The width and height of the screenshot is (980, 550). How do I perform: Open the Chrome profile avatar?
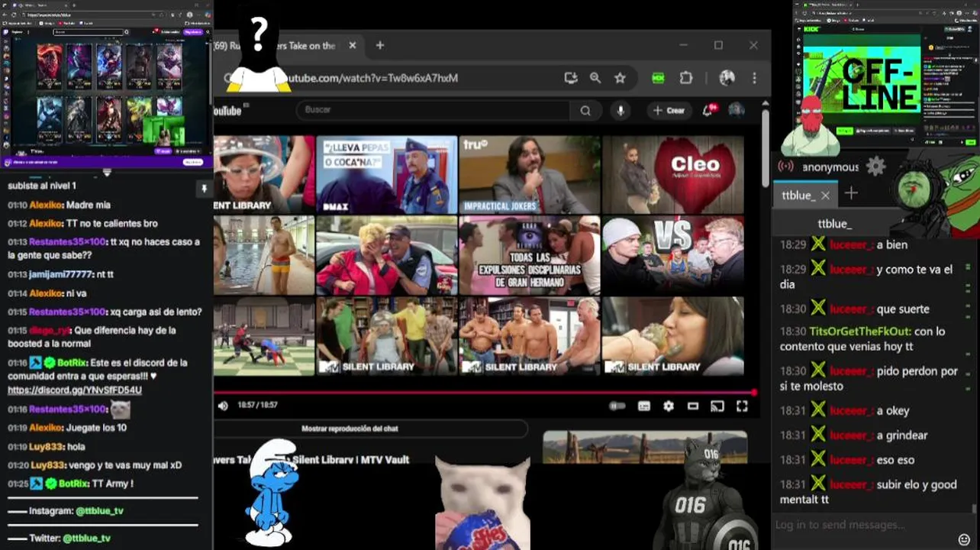click(x=727, y=78)
